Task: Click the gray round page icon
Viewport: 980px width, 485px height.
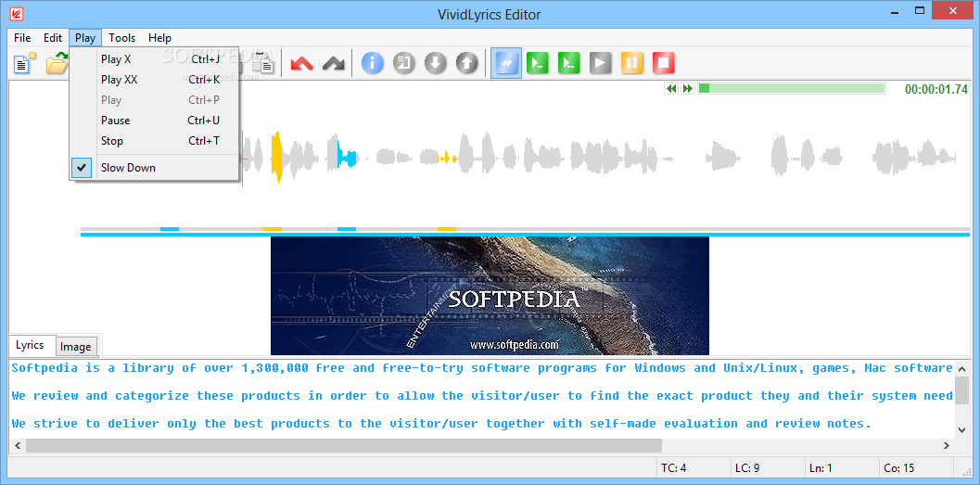Action: pos(404,63)
